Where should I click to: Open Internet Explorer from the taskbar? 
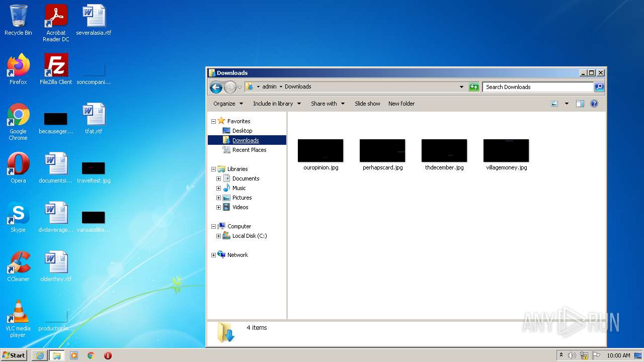point(40,355)
